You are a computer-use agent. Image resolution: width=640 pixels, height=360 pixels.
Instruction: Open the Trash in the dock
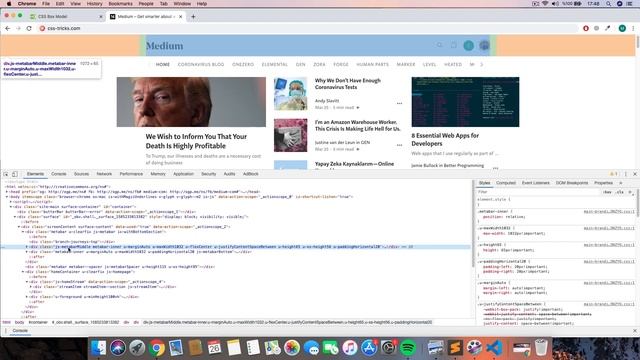point(541,348)
